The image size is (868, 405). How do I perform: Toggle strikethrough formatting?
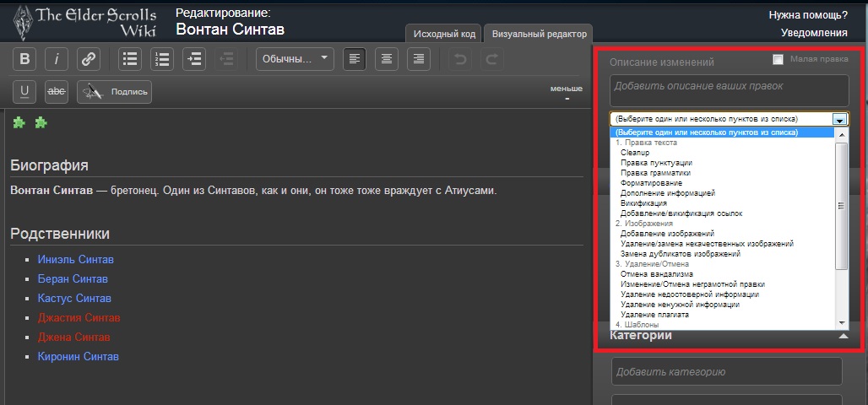pyautogui.click(x=57, y=92)
